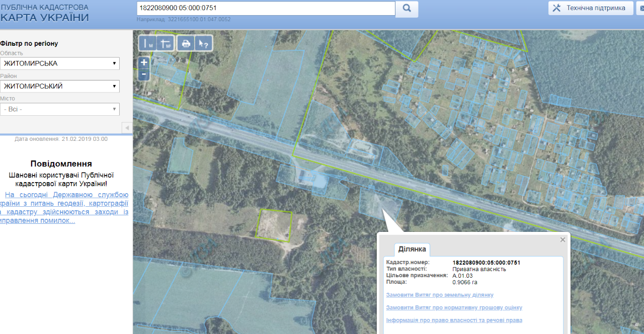Click the magnifier search button
This screenshot has height=334, width=644.
click(x=407, y=9)
